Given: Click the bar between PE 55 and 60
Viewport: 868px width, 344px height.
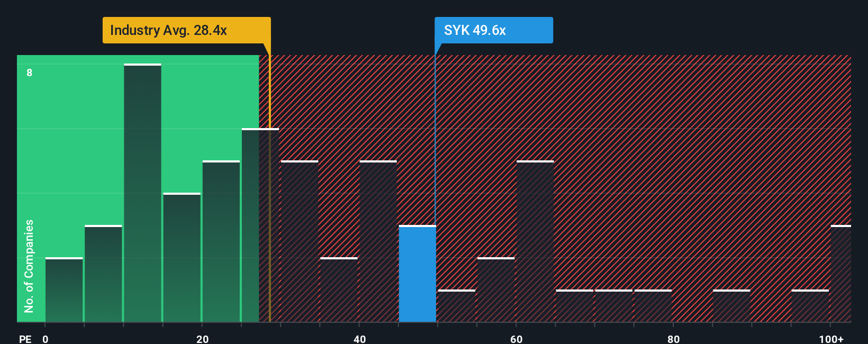Looking at the screenshot, I should pyautogui.click(x=496, y=289).
